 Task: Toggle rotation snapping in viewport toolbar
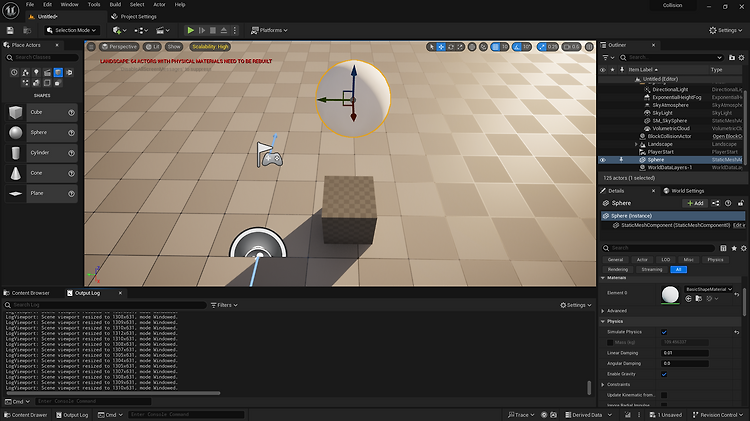coord(517,46)
